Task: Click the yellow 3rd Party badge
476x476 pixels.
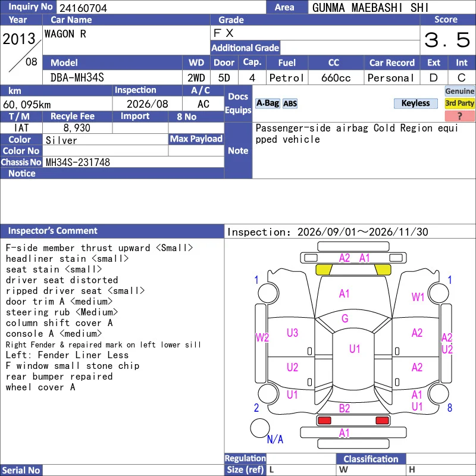Action: (459, 103)
